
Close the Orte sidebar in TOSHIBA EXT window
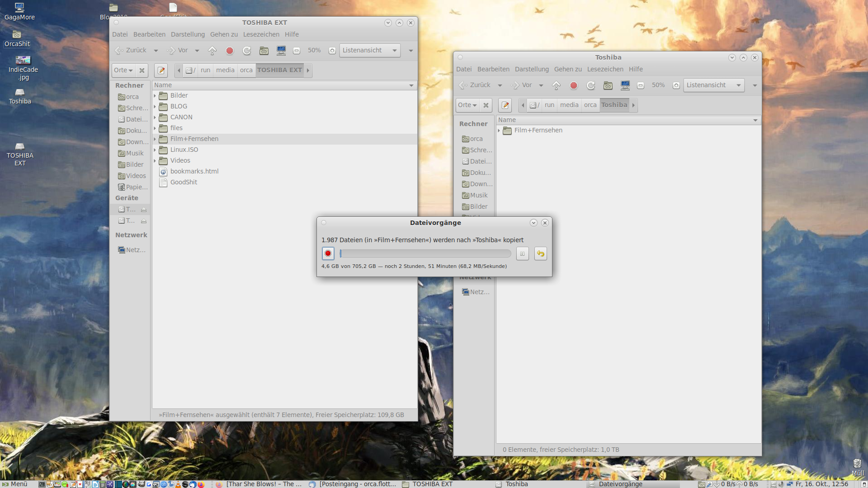tap(142, 70)
